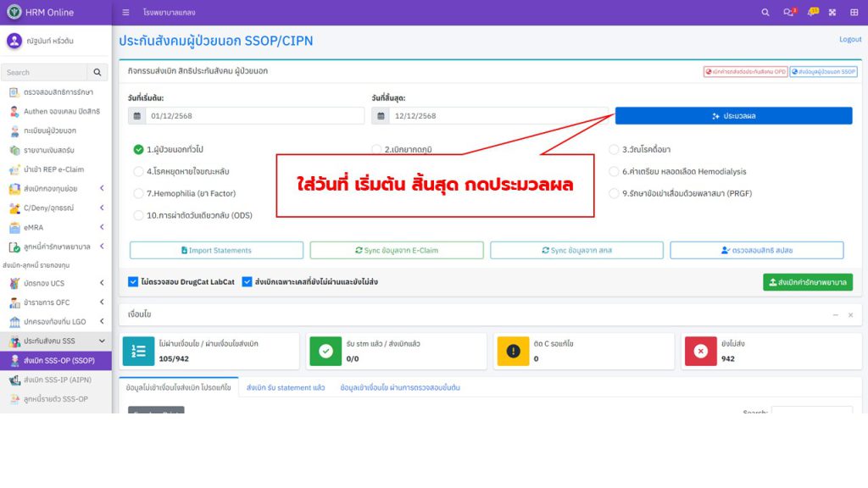The height and width of the screenshot is (488, 868).
Task: Click the sidebar search magnifier button
Action: 98,73
